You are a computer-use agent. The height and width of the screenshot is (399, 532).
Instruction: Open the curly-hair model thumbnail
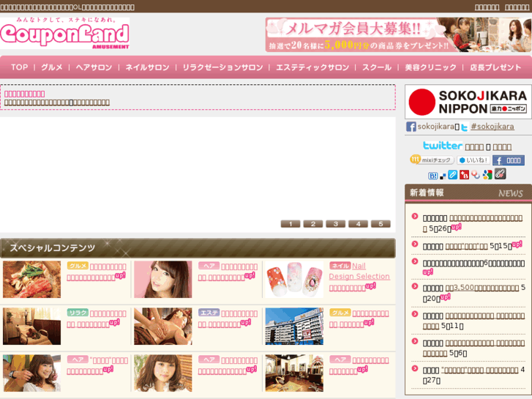point(163,373)
